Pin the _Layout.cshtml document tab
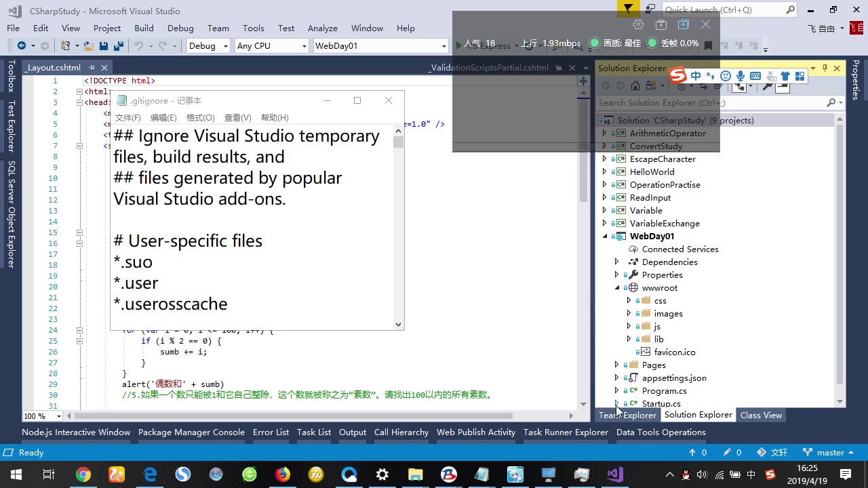Screen dimensions: 868x488 [93, 68]
